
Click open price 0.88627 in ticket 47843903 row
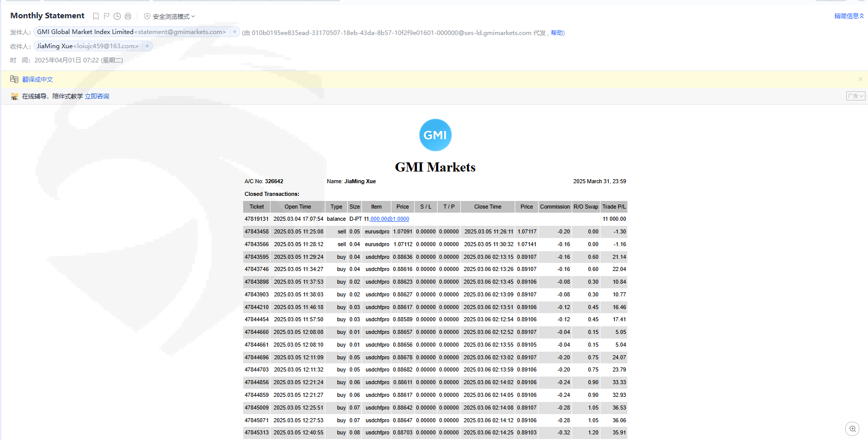coord(403,295)
